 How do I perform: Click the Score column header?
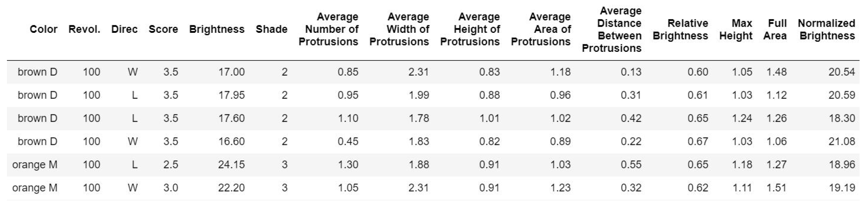click(163, 29)
